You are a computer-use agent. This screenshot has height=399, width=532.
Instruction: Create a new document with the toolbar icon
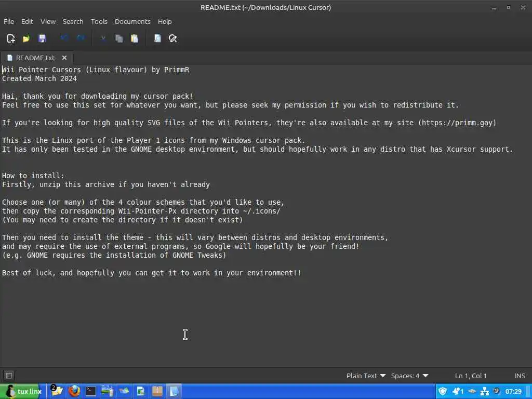(x=11, y=38)
